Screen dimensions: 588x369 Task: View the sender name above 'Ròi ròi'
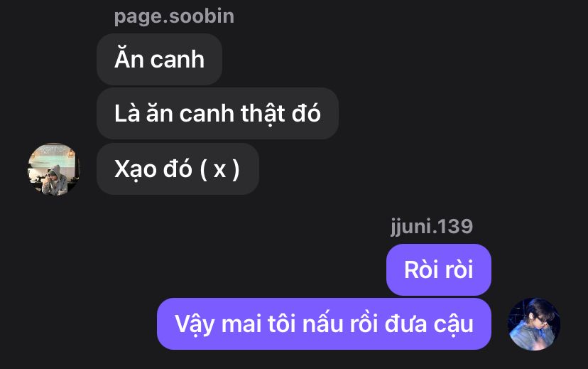(432, 226)
